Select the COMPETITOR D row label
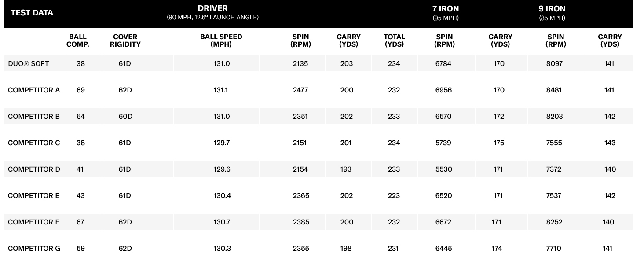 tap(34, 169)
